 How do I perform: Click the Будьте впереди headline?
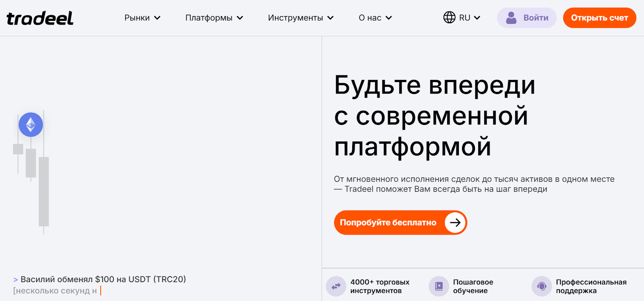435,116
